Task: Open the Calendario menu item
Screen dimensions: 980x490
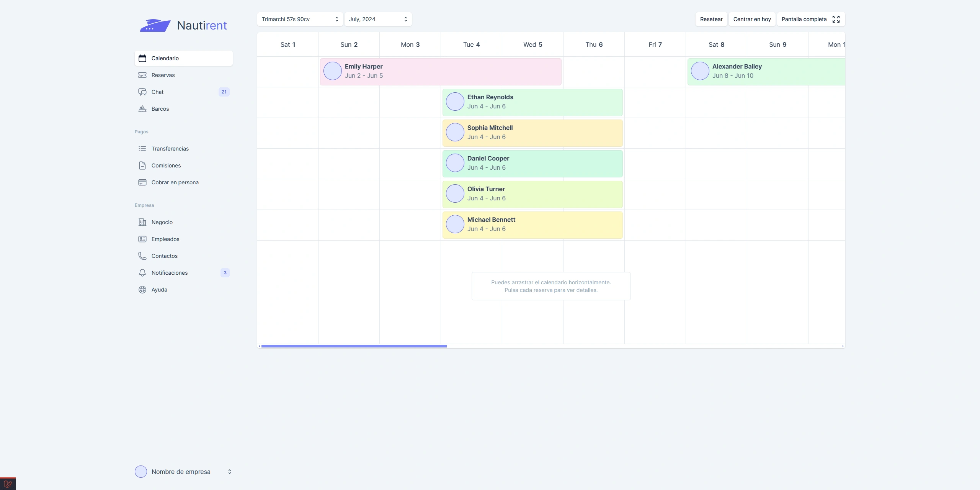Action: point(184,58)
